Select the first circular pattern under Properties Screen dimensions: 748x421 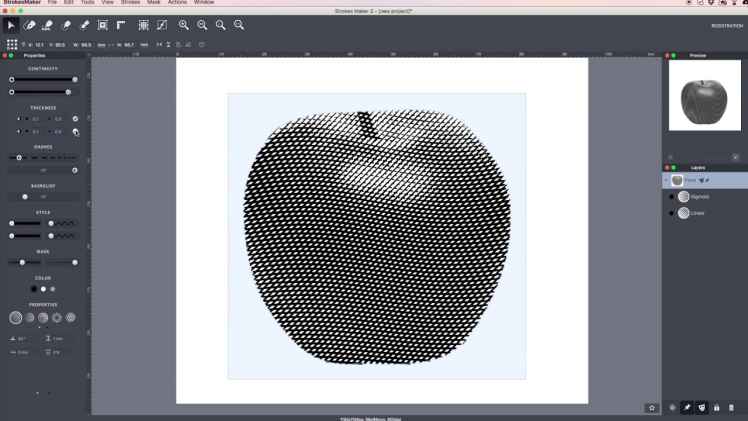click(16, 318)
